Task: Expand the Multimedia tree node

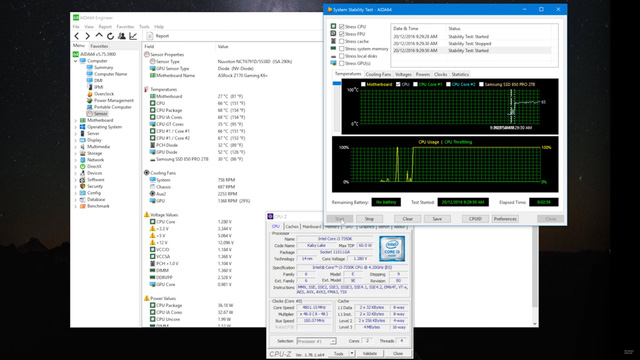Action: [76, 147]
